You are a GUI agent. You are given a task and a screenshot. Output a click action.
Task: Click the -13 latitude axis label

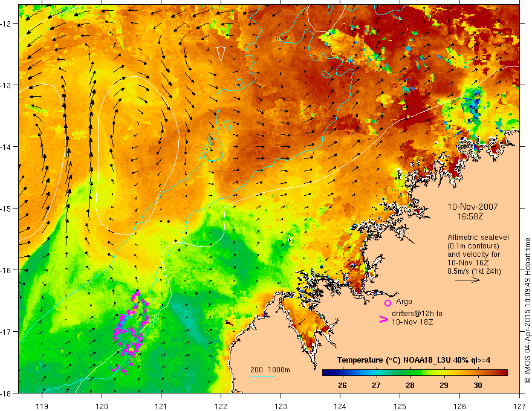[x=7, y=85]
